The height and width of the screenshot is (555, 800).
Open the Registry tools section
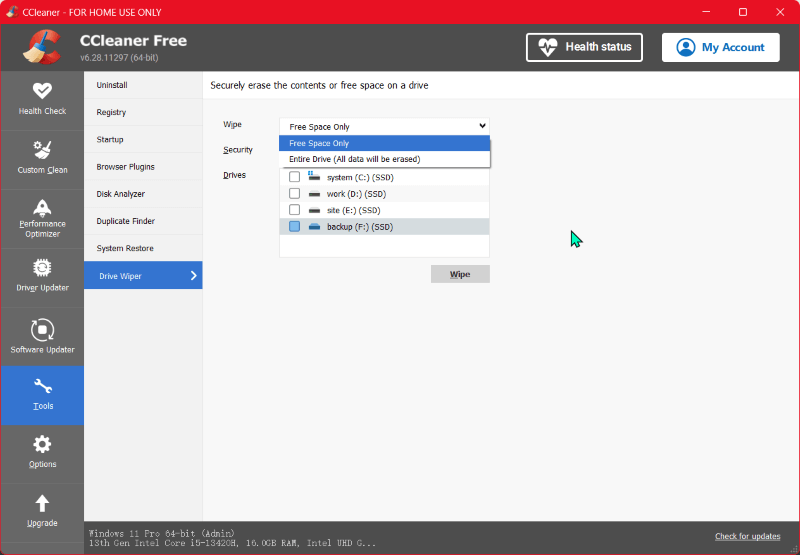[x=111, y=113]
